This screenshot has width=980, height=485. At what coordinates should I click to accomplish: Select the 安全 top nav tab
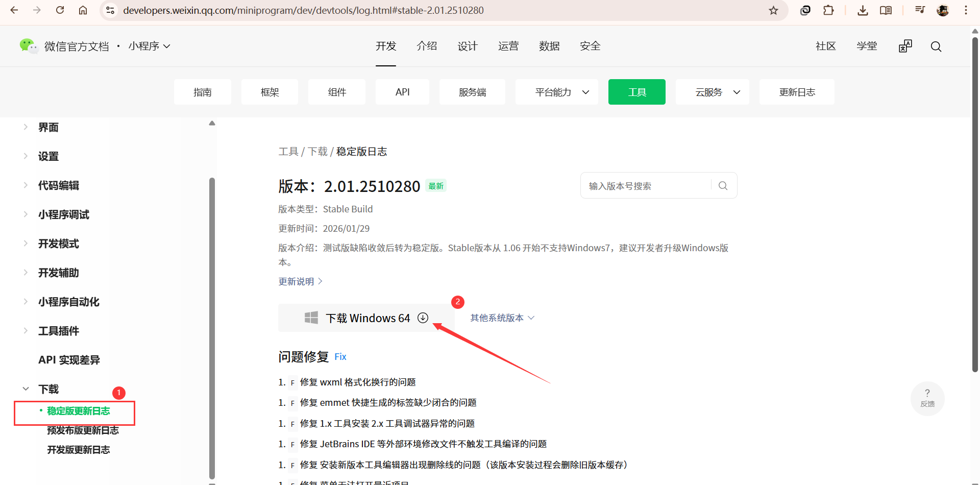click(590, 46)
